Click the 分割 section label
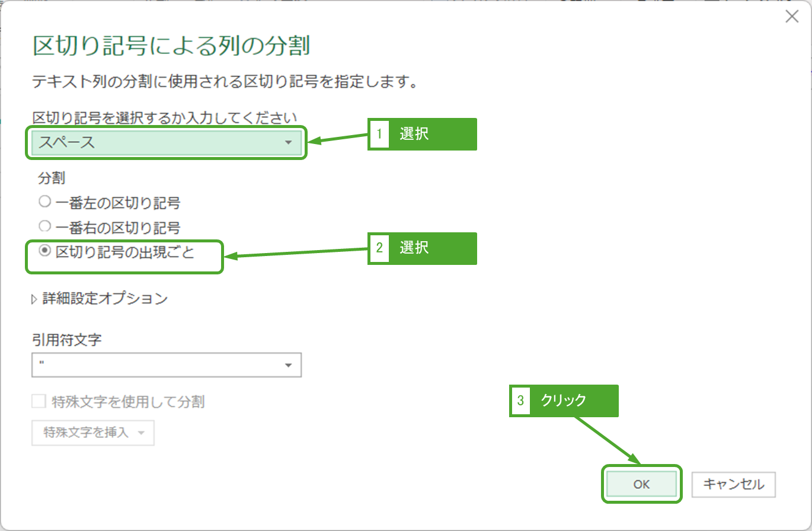 click(x=52, y=178)
